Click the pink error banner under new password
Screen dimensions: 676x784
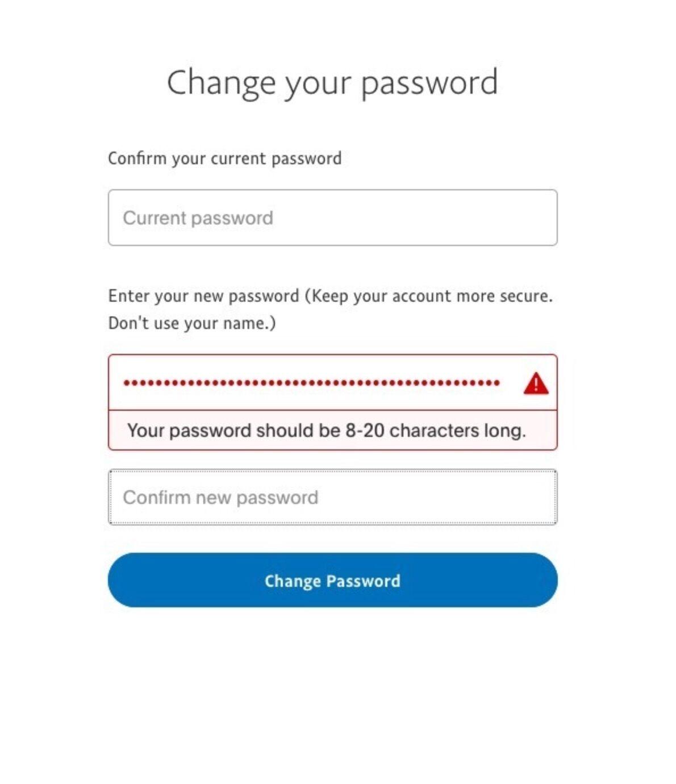pyautogui.click(x=332, y=430)
